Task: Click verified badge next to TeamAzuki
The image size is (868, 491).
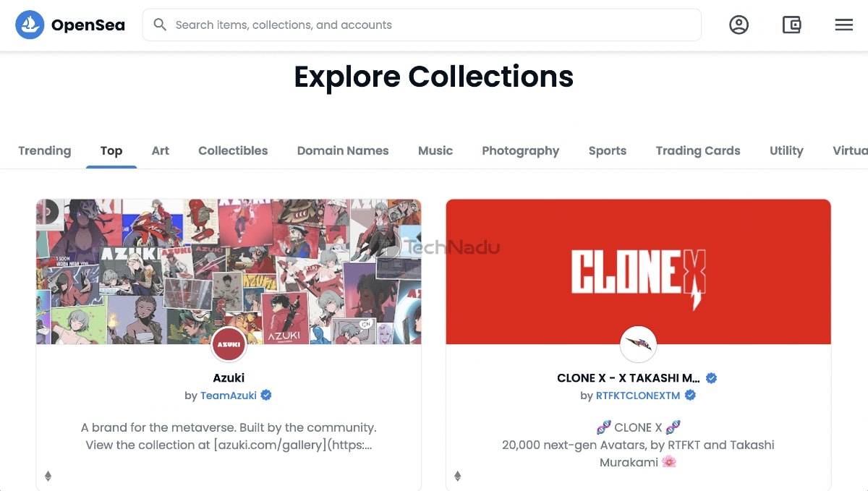Action: pyautogui.click(x=266, y=395)
